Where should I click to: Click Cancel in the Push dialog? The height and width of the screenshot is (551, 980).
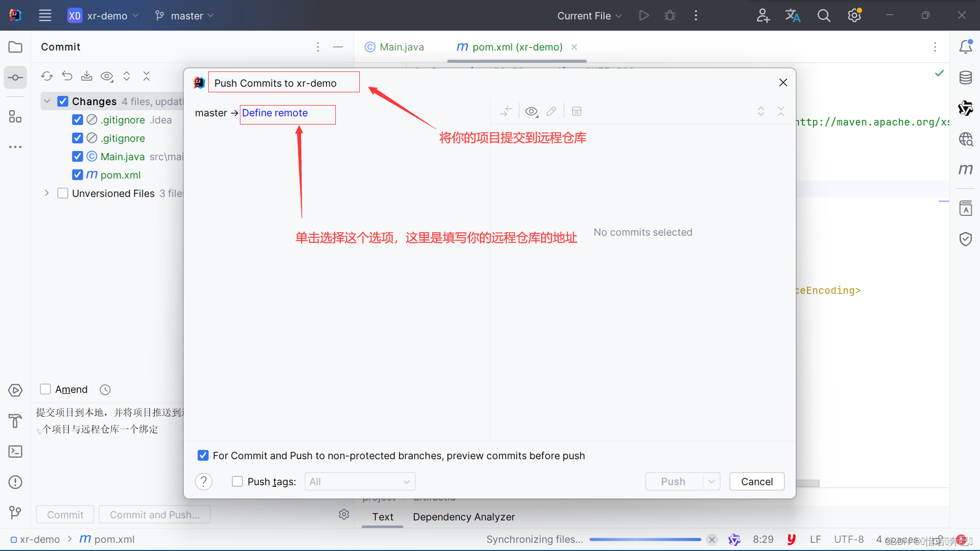pos(757,482)
